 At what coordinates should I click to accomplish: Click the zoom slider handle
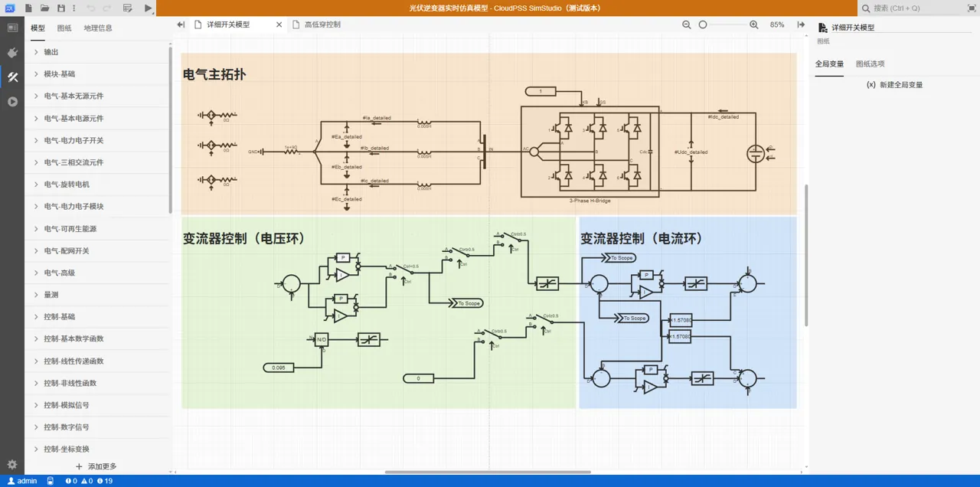tap(703, 25)
